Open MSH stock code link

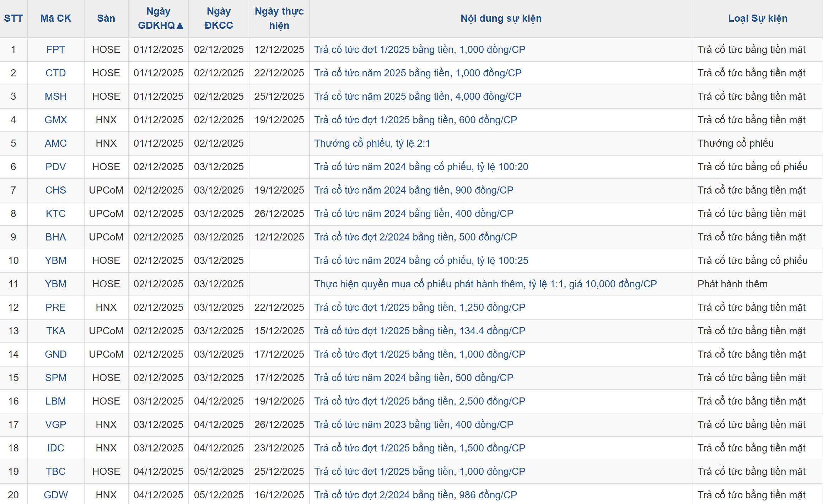tap(56, 96)
